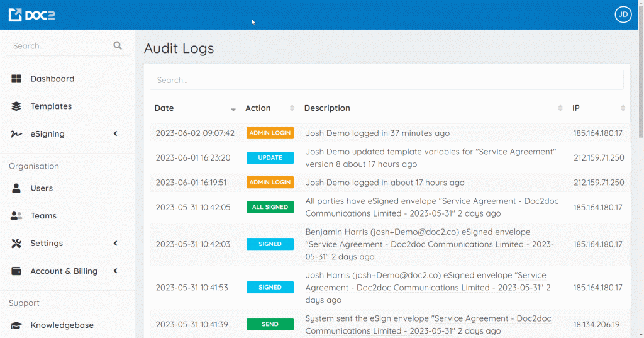Expand the Account & Billing chevron
The image size is (644, 338).
click(116, 271)
